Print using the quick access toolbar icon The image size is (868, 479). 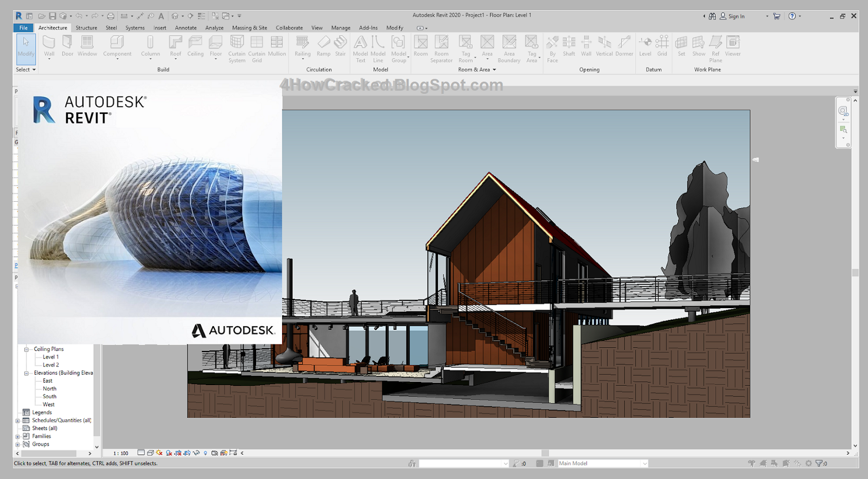(x=111, y=16)
